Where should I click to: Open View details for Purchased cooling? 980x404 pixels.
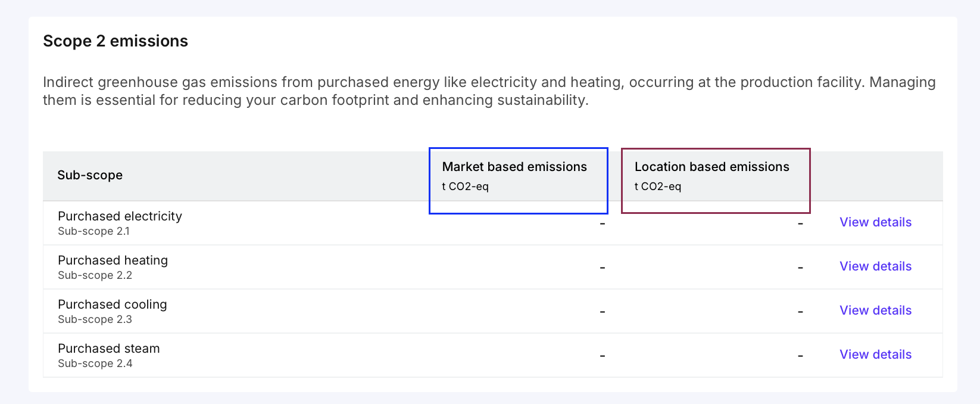pyautogui.click(x=875, y=310)
